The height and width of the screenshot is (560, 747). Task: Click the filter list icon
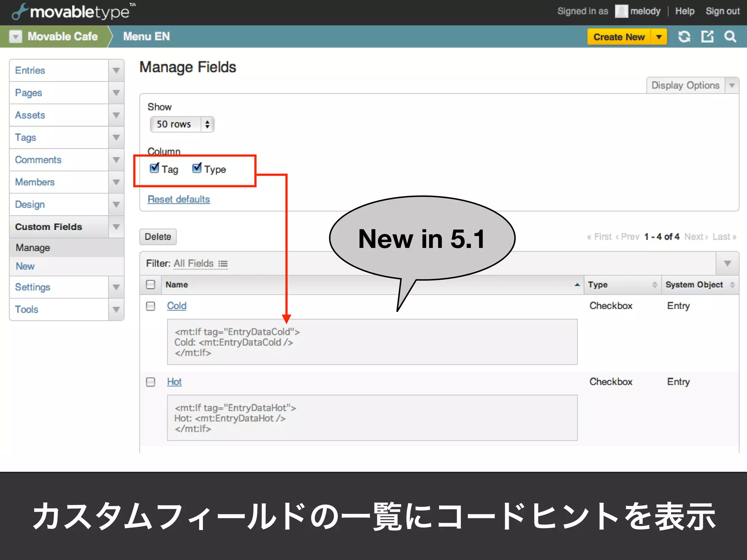coord(223,264)
